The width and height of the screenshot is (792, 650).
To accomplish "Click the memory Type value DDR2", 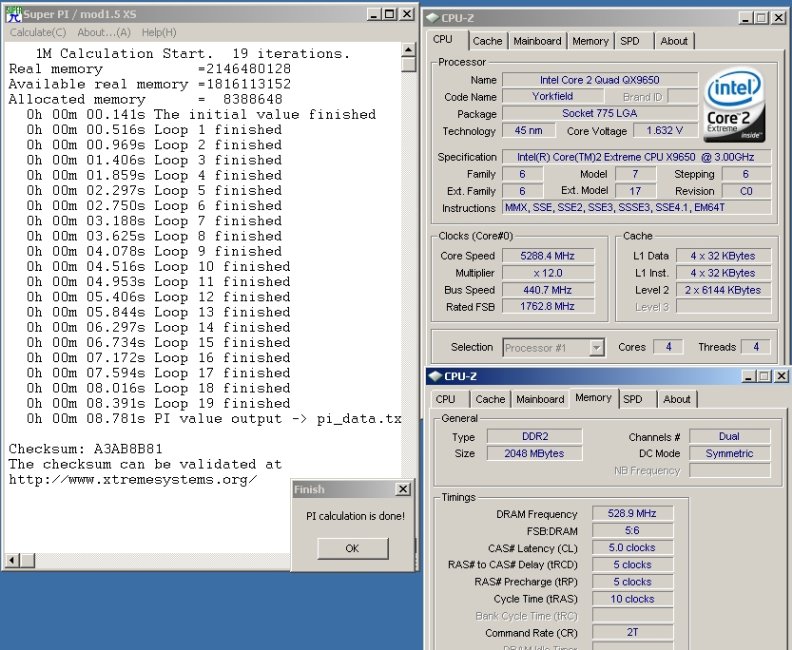I will coord(534,436).
